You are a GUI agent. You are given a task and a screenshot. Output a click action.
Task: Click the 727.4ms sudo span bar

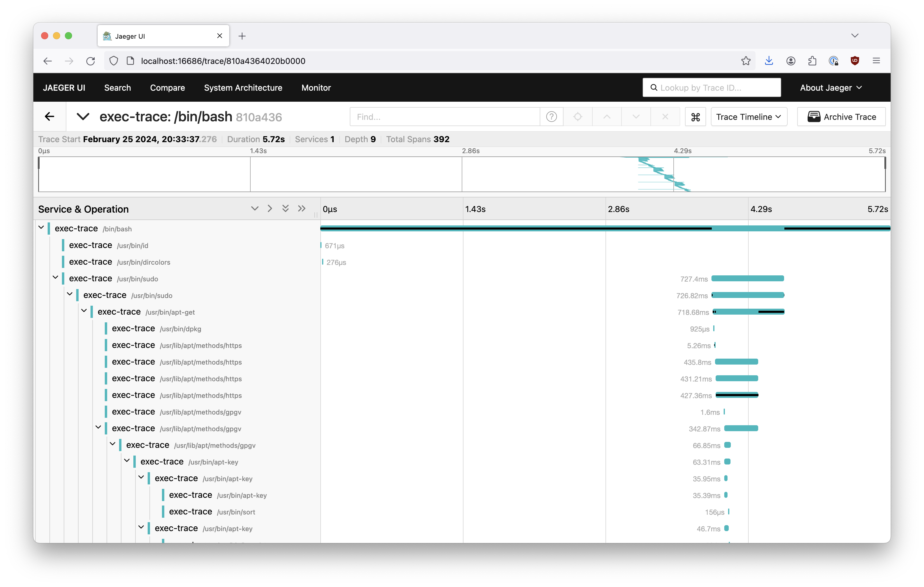(x=747, y=279)
